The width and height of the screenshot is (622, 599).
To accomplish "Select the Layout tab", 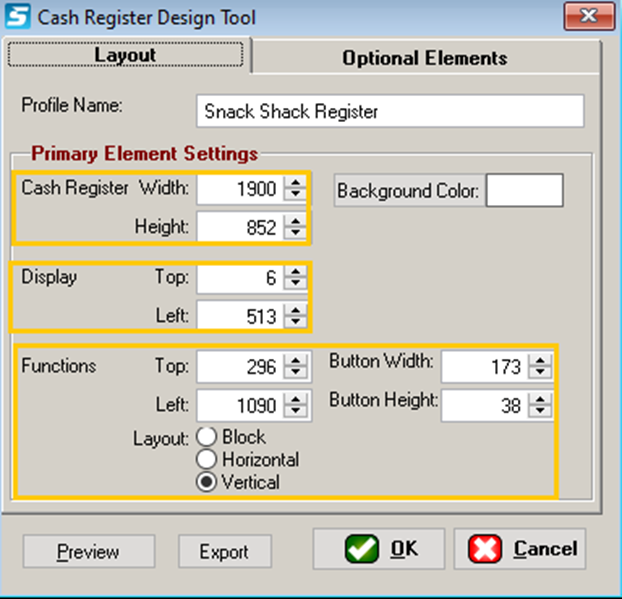I will 126,56.
